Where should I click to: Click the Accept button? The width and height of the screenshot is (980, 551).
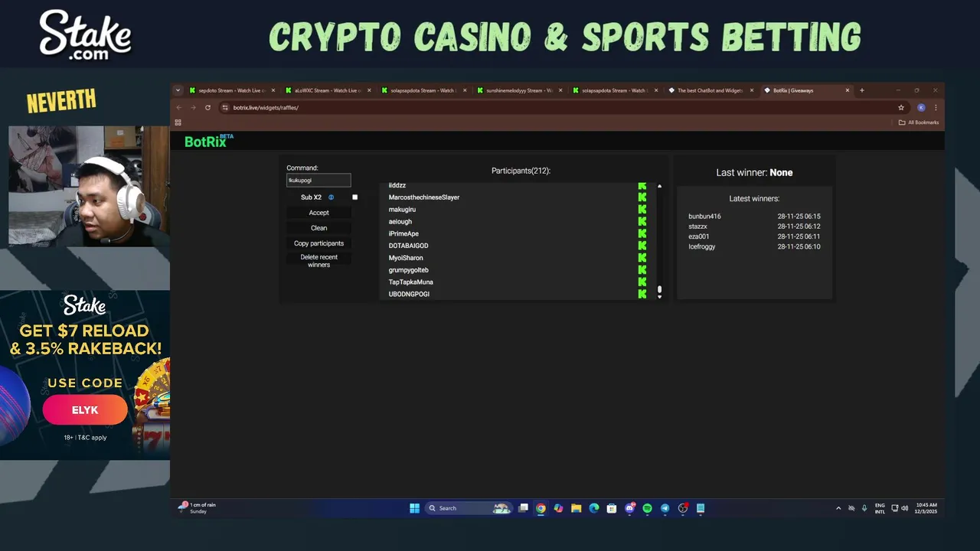pyautogui.click(x=319, y=213)
